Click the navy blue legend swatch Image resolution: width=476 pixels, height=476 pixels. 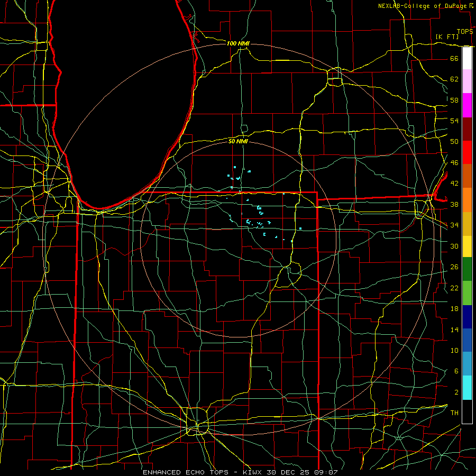[467, 317]
